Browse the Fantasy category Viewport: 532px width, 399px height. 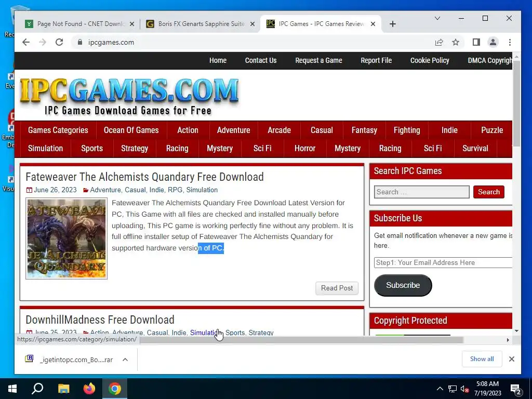tap(364, 130)
